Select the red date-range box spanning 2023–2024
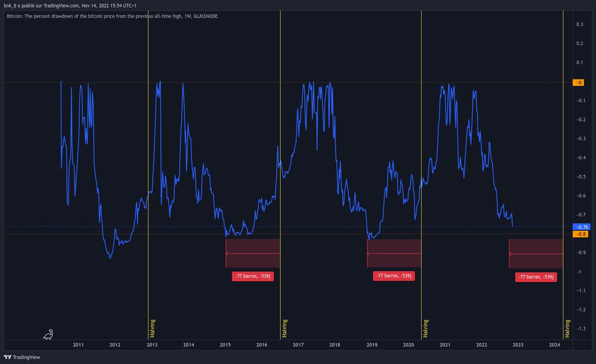The height and width of the screenshot is (364, 596). (x=536, y=253)
